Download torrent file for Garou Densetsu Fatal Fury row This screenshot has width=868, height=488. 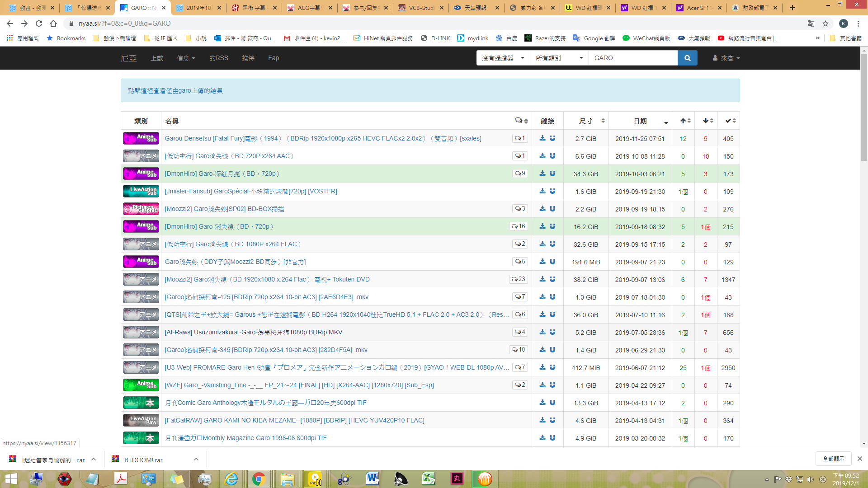pos(542,138)
